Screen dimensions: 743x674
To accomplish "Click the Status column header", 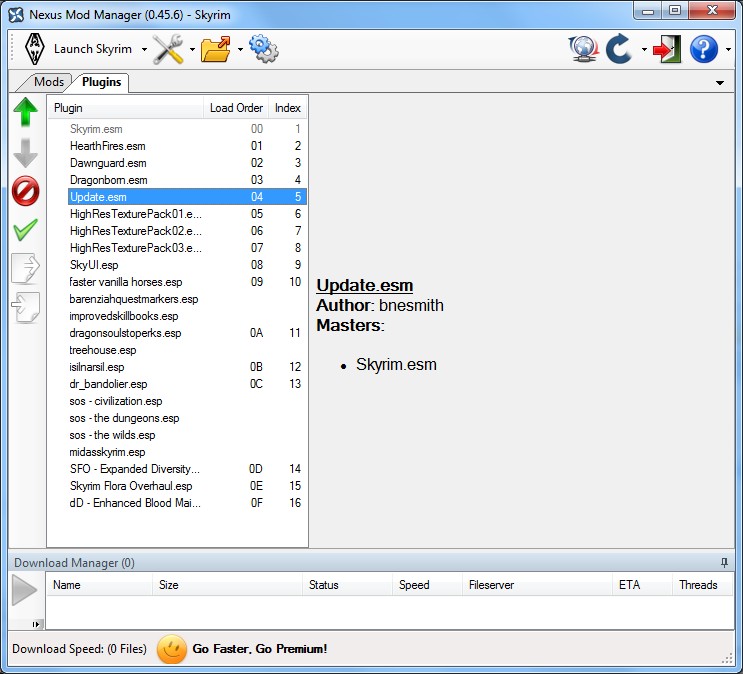I will click(x=347, y=585).
